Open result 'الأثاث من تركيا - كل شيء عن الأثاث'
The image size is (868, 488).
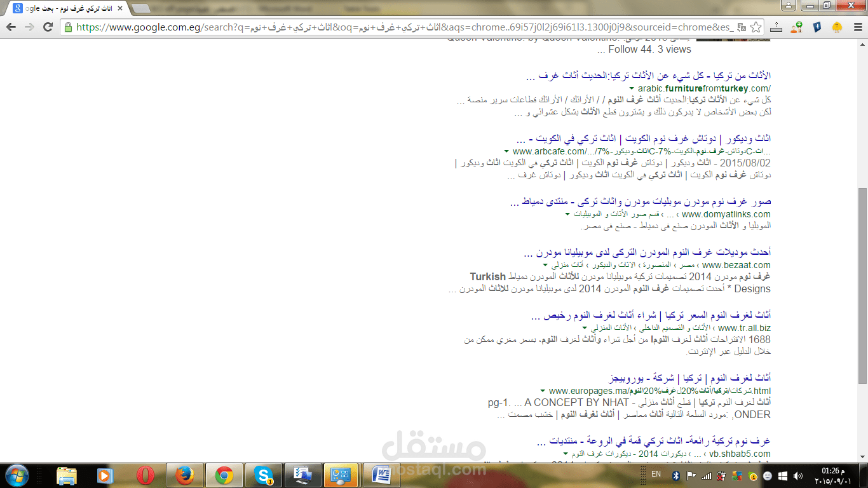(649, 76)
